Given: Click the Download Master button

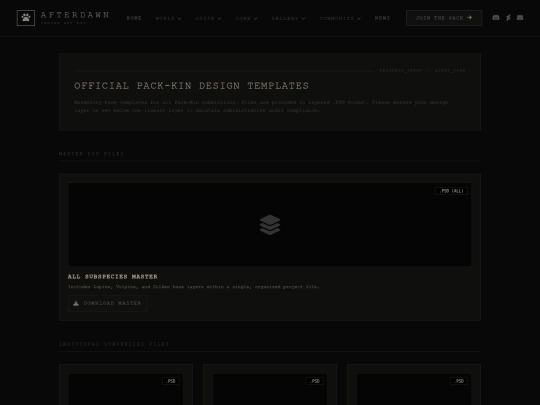Looking at the screenshot, I should [108, 303].
